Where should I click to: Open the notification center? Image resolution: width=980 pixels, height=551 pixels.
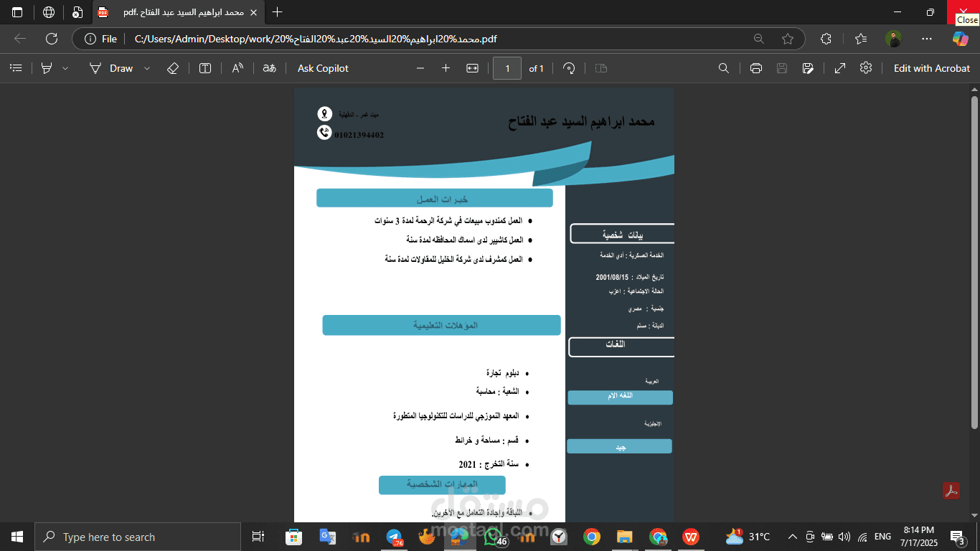click(958, 537)
